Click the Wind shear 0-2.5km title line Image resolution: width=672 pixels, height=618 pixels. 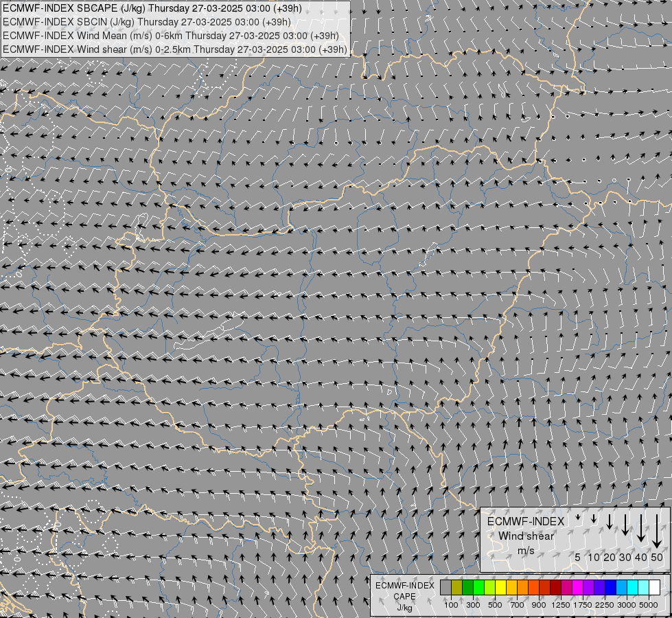pyautogui.click(x=175, y=49)
